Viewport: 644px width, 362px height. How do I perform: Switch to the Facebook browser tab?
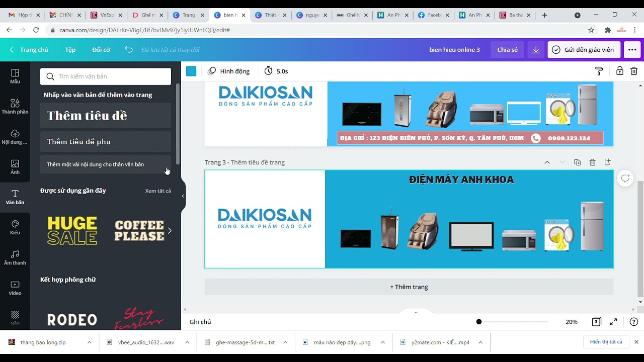433,15
